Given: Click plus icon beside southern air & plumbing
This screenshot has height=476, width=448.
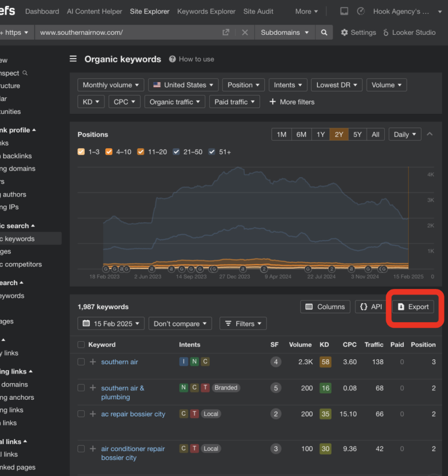Looking at the screenshot, I should (93, 388).
